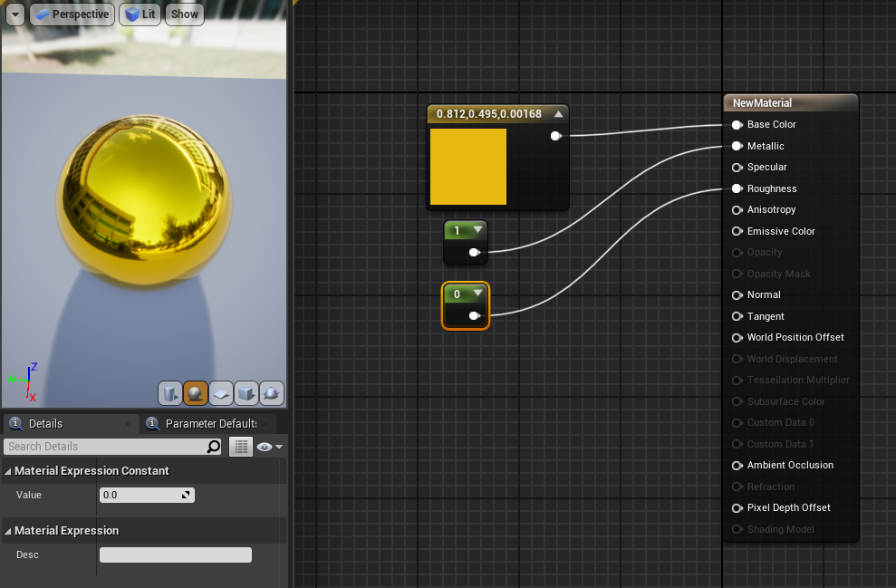
Task: Click the disabled Opacity Mask pin
Action: [737, 275]
